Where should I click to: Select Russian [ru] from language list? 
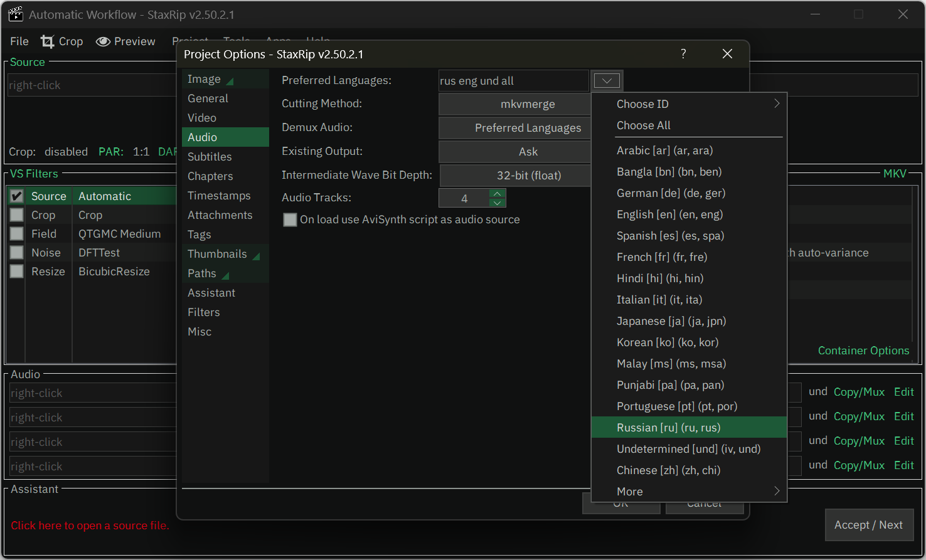(x=669, y=428)
